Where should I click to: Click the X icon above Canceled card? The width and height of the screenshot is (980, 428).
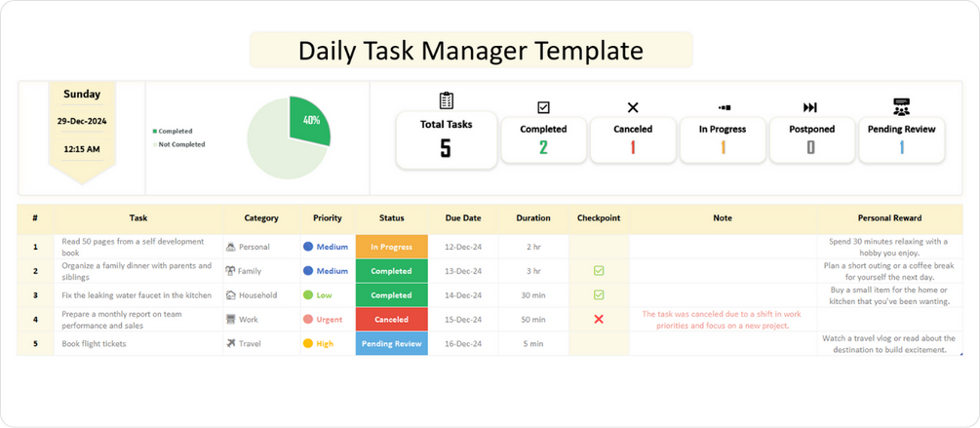point(633,107)
